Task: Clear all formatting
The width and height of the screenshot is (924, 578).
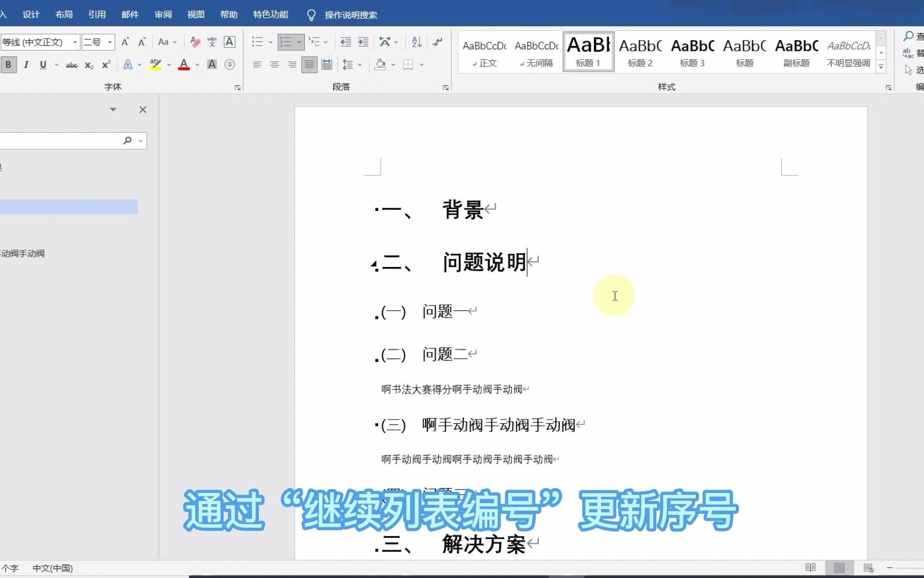Action: click(x=195, y=42)
